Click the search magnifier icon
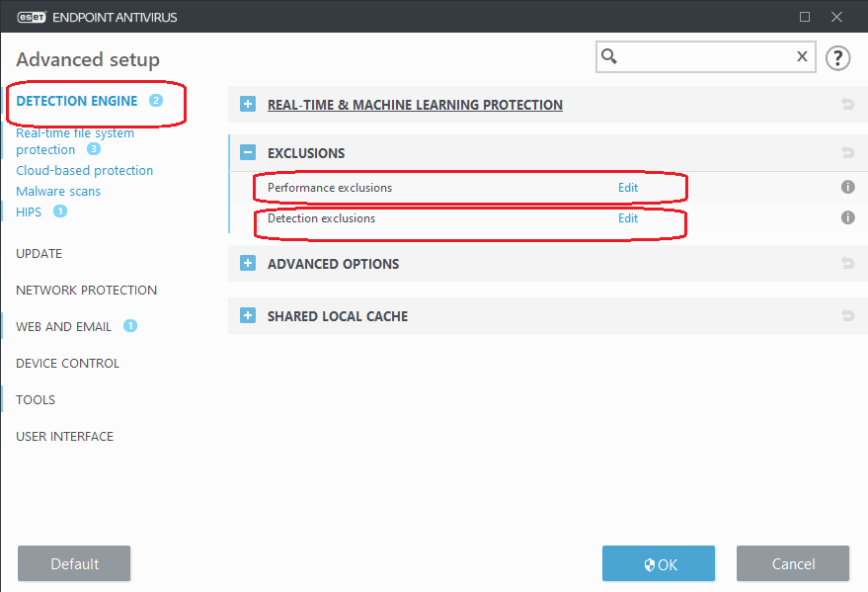The image size is (868, 592). (x=609, y=56)
